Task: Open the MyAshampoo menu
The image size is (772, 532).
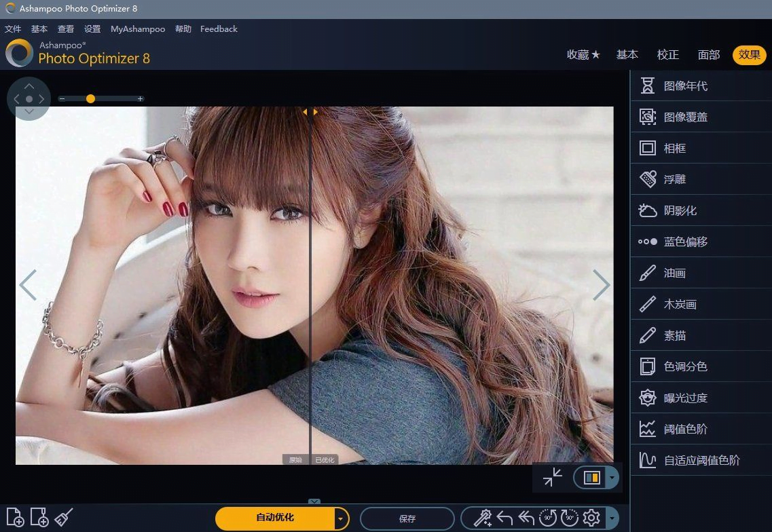Action: [138, 29]
